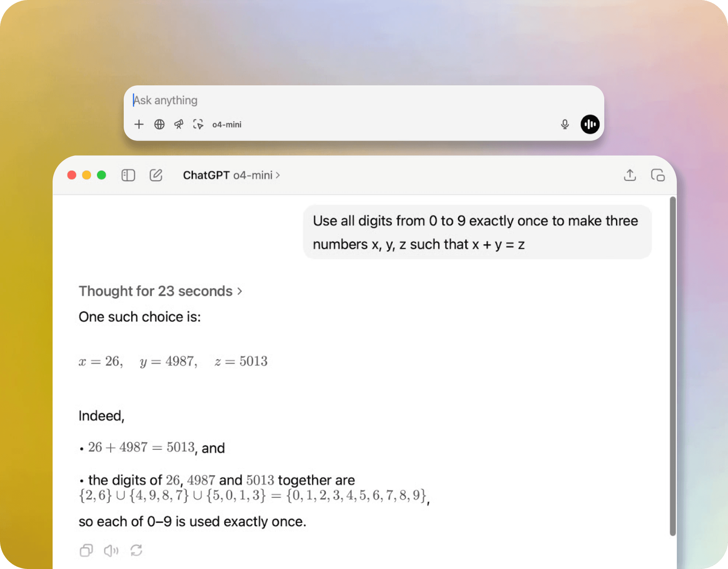Click the attach plus icon in the ask bar
This screenshot has height=569, width=728.
pyautogui.click(x=139, y=124)
